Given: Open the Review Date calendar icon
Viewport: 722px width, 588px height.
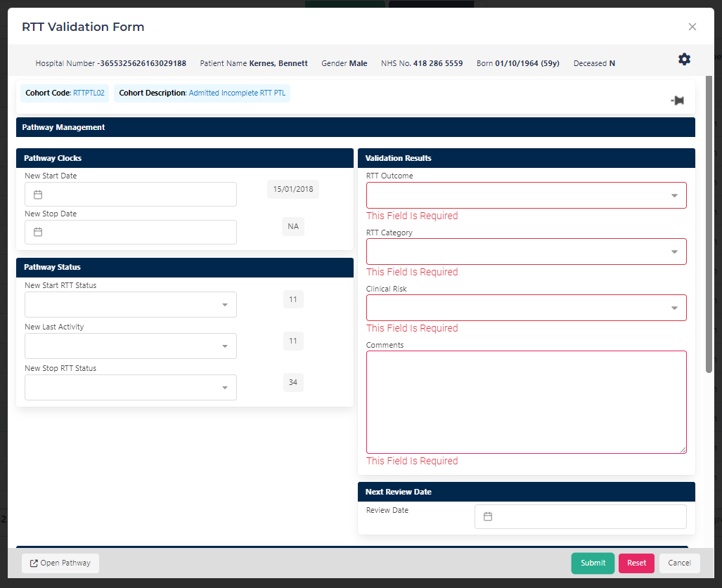Looking at the screenshot, I should (x=488, y=516).
